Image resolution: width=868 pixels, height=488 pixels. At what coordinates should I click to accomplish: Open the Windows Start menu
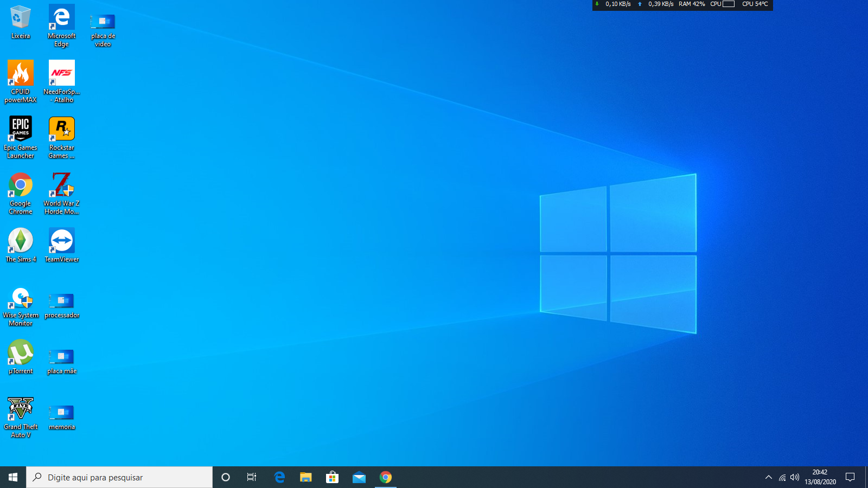[x=13, y=477]
